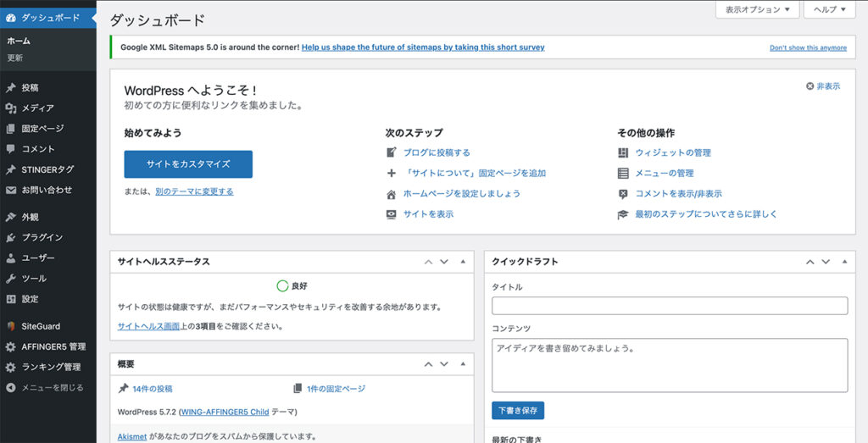
Task: Click the comment icon beside コメントを表示/非表示
Action: pos(623,194)
